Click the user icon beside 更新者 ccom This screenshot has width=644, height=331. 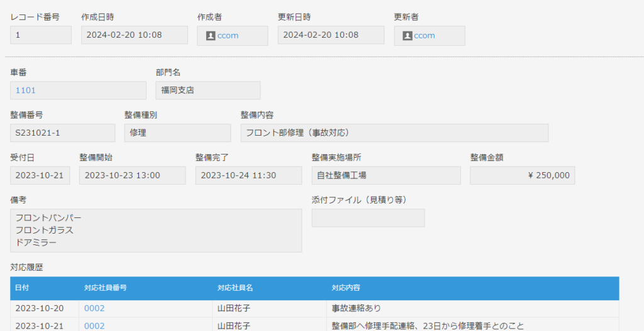tap(407, 36)
